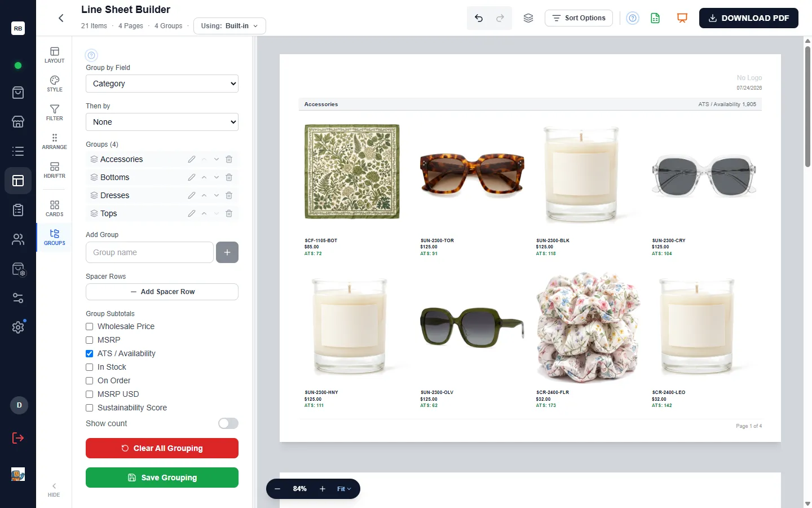This screenshot has width=812, height=508.
Task: Zoom out with the minus button
Action: click(x=277, y=489)
